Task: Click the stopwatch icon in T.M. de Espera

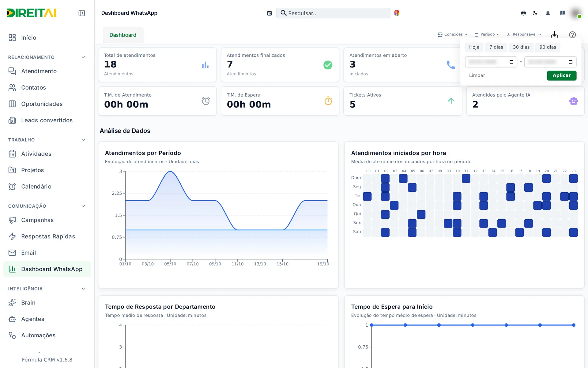Action: pos(328,101)
